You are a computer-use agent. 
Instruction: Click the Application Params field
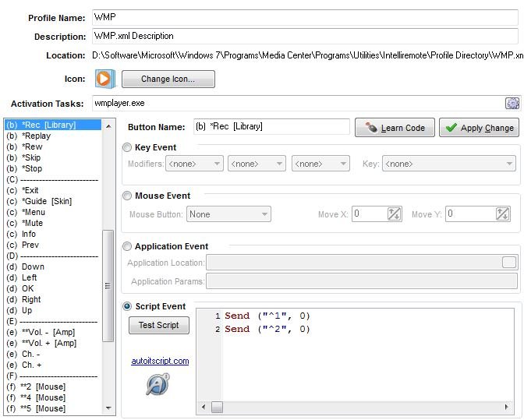[362, 281]
